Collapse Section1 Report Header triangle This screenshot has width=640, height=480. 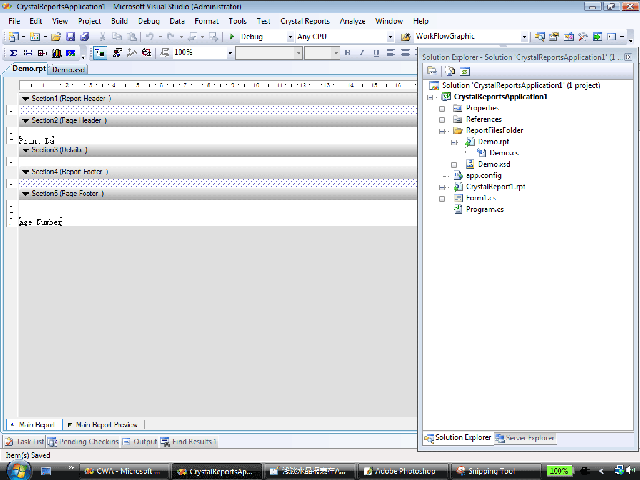coord(25,99)
